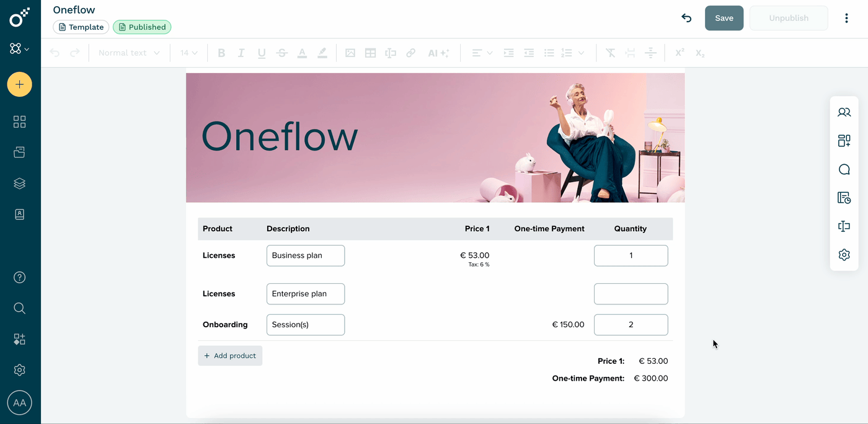Viewport: 868px width, 424px height.
Task: Open the three-dot more options menu
Action: pyautogui.click(x=846, y=18)
